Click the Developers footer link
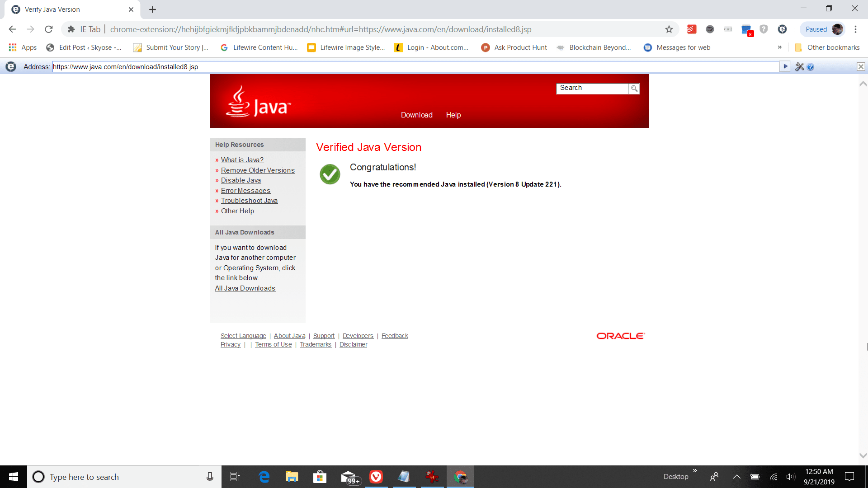 coord(358,336)
